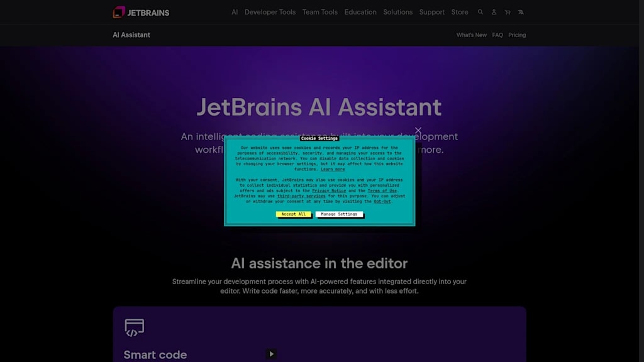
Task: Click the Smart code brackets icon
Action: coord(133,327)
